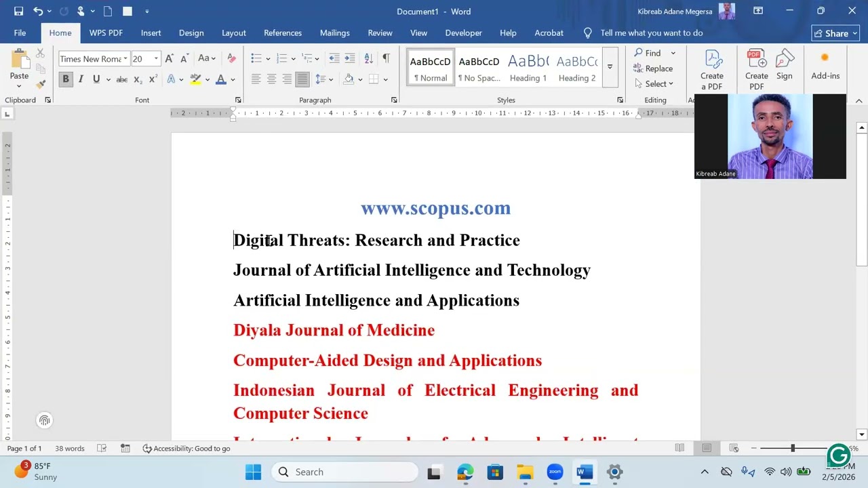Open the paragraph Shading paint bucket
The height and width of the screenshot is (488, 868).
tap(348, 79)
